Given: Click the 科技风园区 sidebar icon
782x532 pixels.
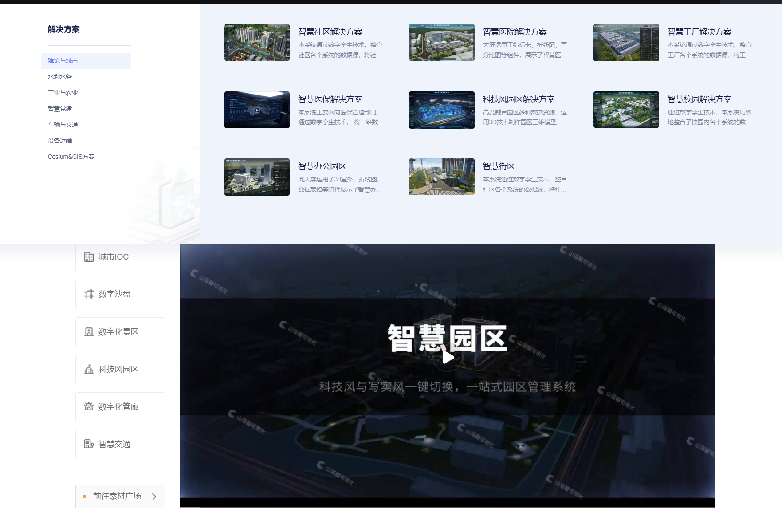Looking at the screenshot, I should pos(89,369).
